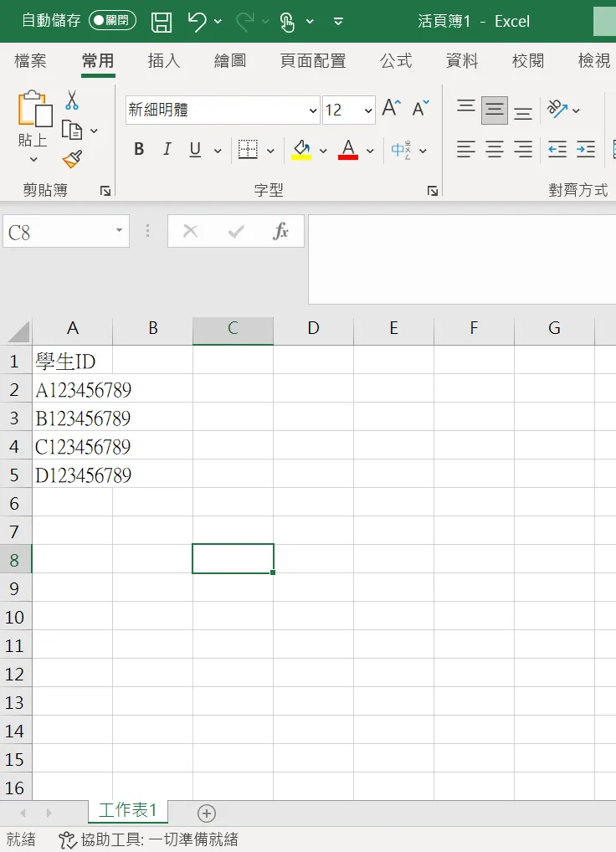Screen dimensions: 616x852
Task: Open the font size 12 dropdown
Action: tap(368, 110)
